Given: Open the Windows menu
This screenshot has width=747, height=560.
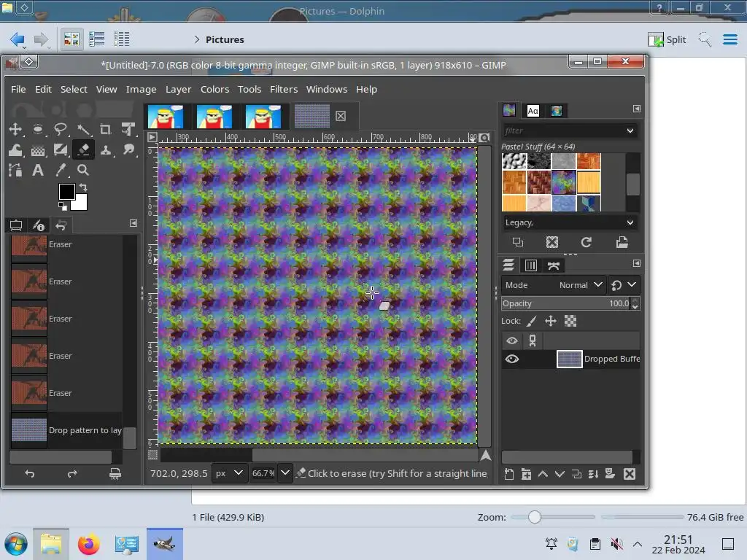Looking at the screenshot, I should tap(326, 89).
